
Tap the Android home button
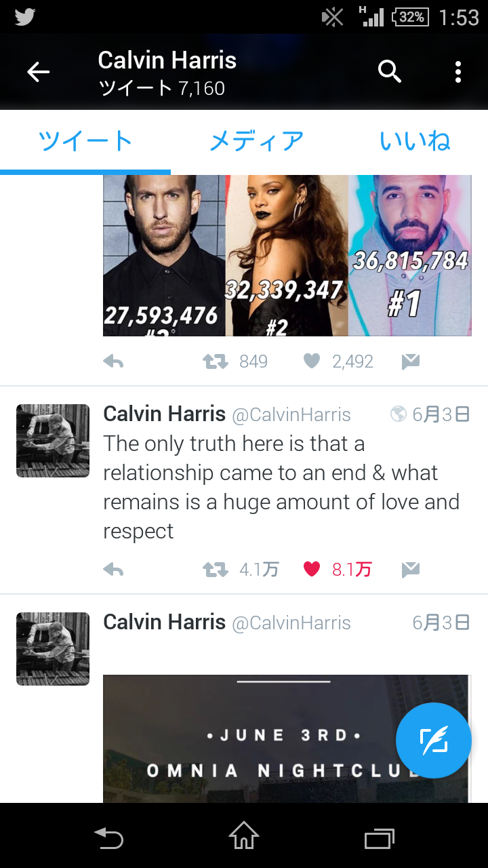(244, 835)
